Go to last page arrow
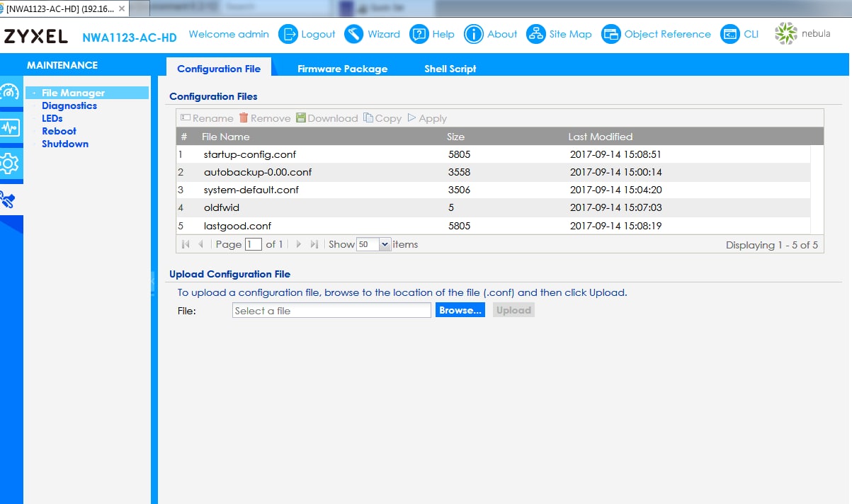 click(314, 244)
